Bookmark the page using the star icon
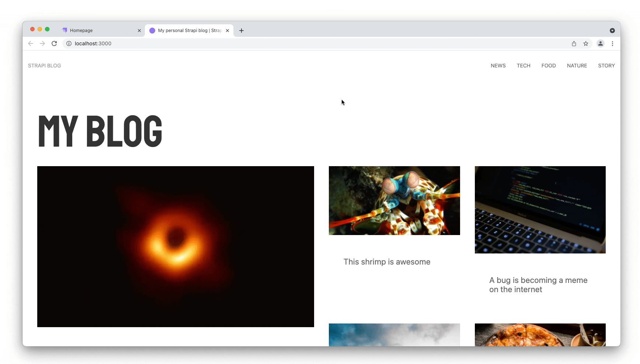640x364 pixels. click(586, 43)
